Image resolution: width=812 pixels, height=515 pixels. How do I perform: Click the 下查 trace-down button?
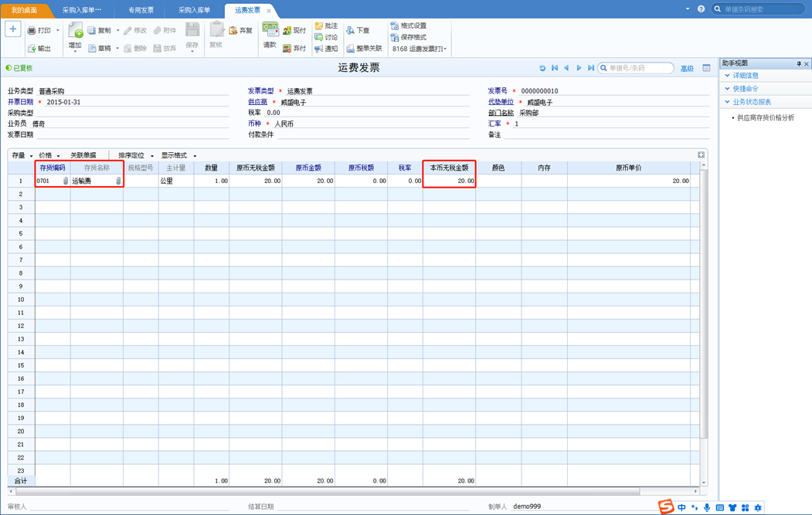358,31
